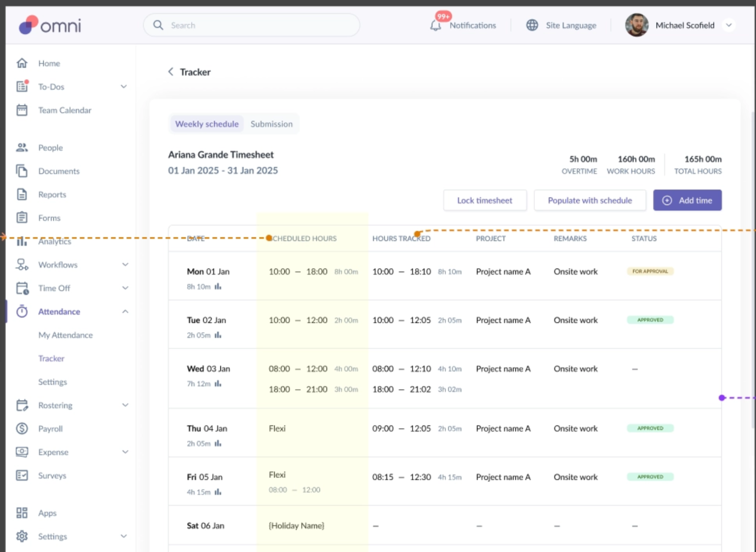
Task: Open Michael Scofield account dropdown
Action: tap(728, 25)
